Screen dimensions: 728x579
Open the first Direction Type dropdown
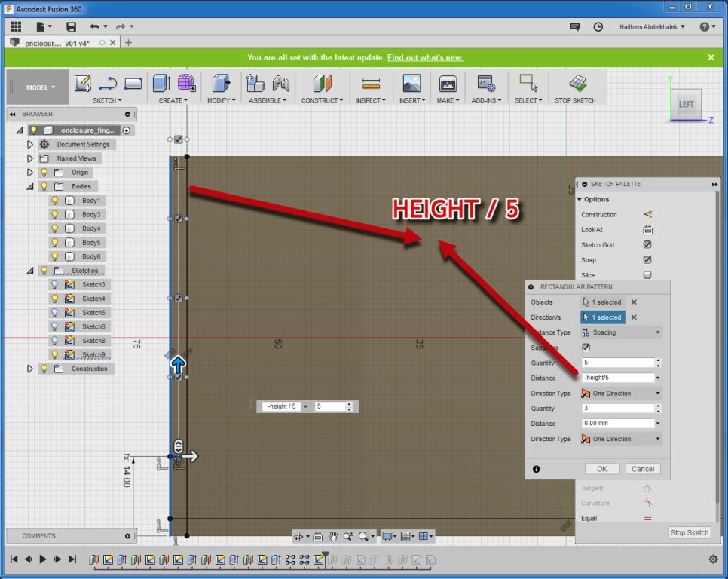[621, 394]
